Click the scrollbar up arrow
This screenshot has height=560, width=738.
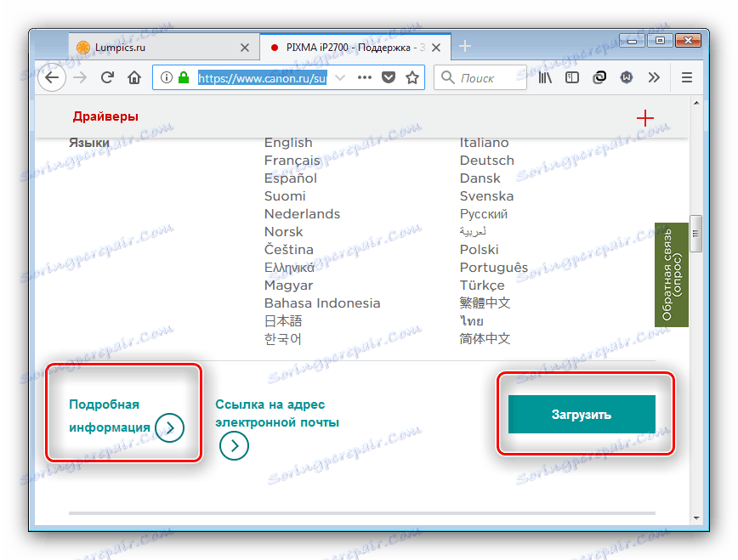696,103
